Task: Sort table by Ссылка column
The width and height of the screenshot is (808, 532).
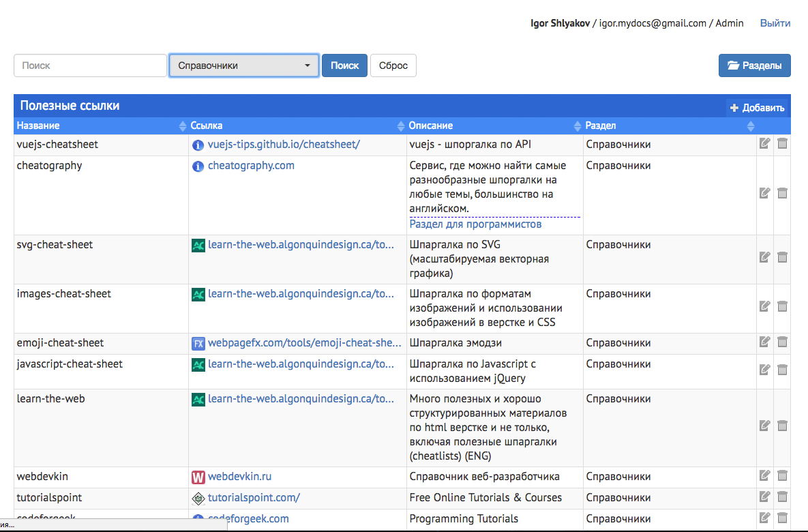Action: 400,126
